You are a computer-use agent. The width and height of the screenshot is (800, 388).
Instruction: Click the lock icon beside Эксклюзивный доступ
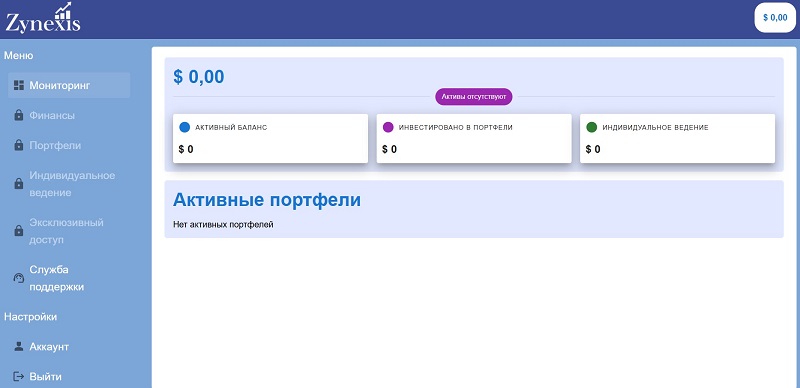click(x=19, y=231)
